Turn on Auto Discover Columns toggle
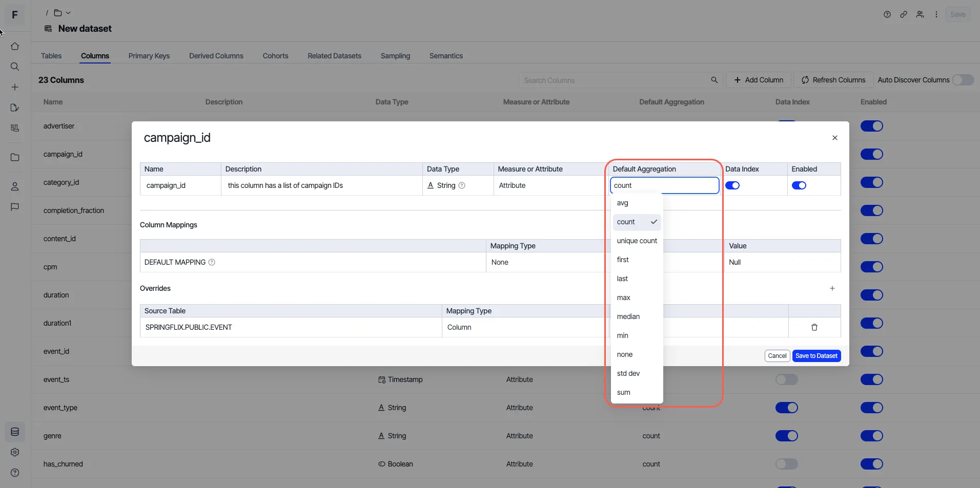 click(963, 80)
